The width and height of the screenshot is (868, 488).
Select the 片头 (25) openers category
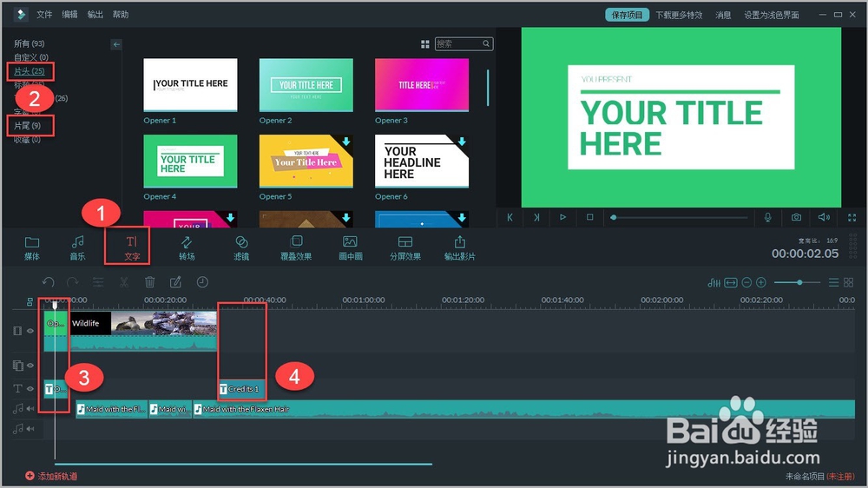point(30,71)
